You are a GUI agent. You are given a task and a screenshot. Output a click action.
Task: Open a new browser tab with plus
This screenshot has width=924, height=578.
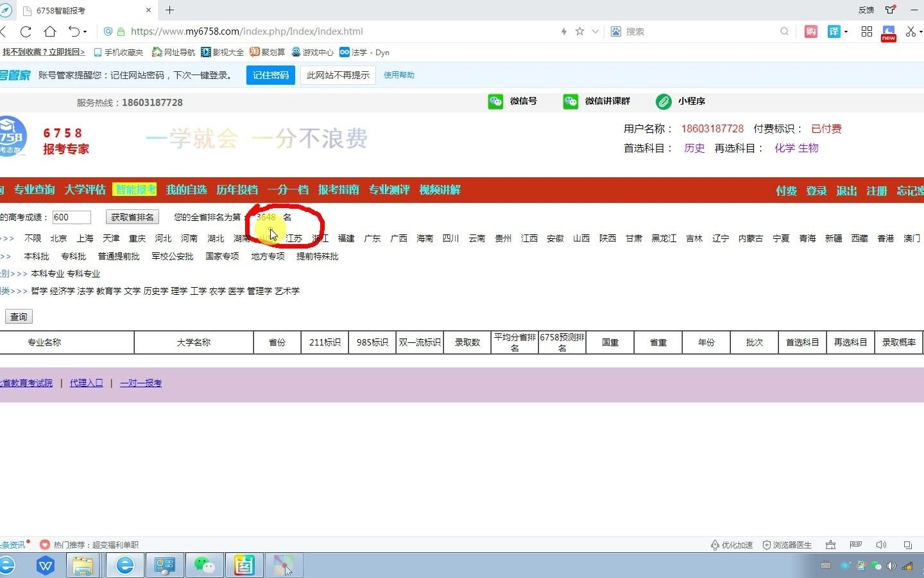(x=170, y=10)
